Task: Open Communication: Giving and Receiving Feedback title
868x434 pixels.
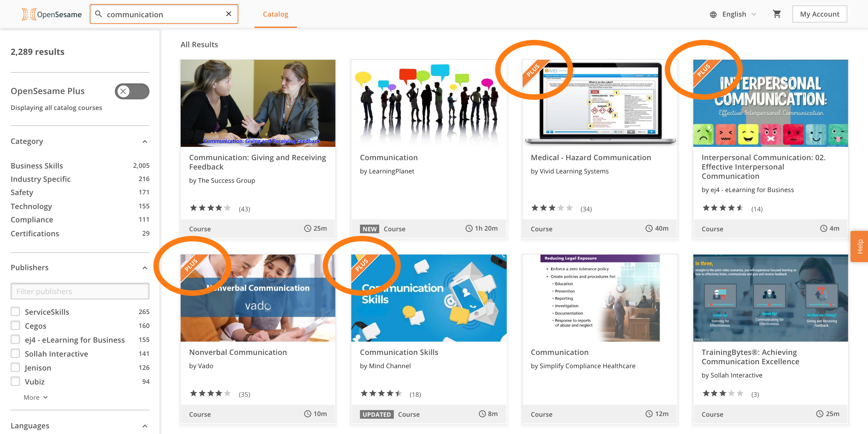Action: click(x=257, y=162)
